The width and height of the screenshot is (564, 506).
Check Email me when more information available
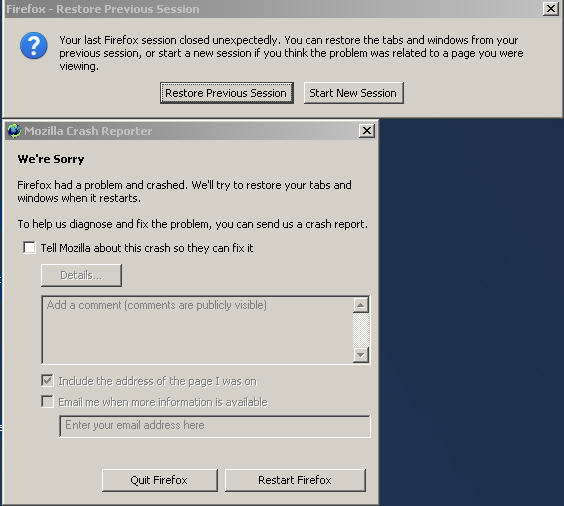[47, 401]
